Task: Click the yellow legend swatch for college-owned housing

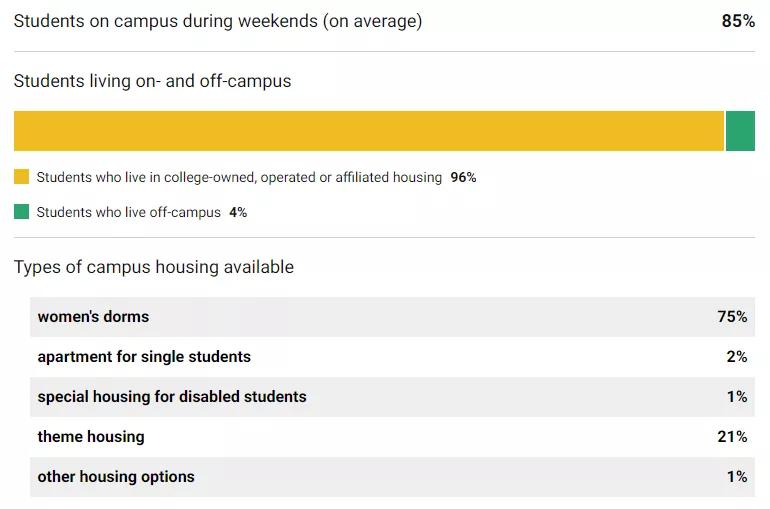Action: click(x=21, y=177)
